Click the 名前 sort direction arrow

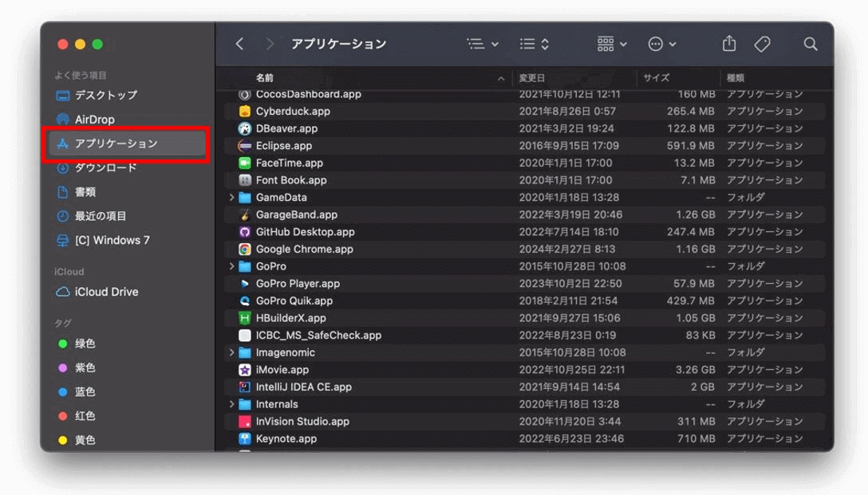[x=501, y=79]
